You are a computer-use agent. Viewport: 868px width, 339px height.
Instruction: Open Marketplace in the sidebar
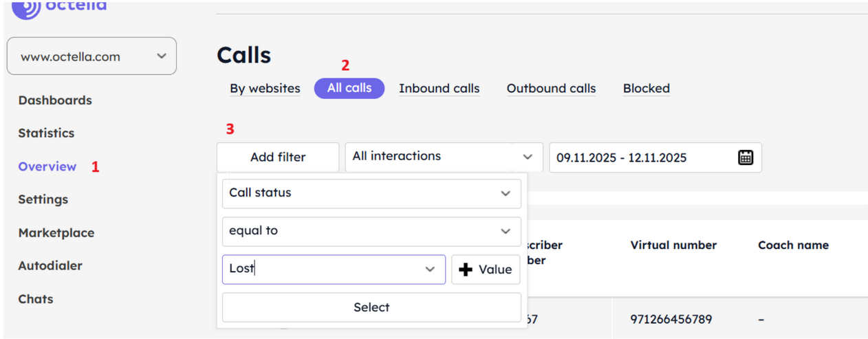[x=56, y=232]
